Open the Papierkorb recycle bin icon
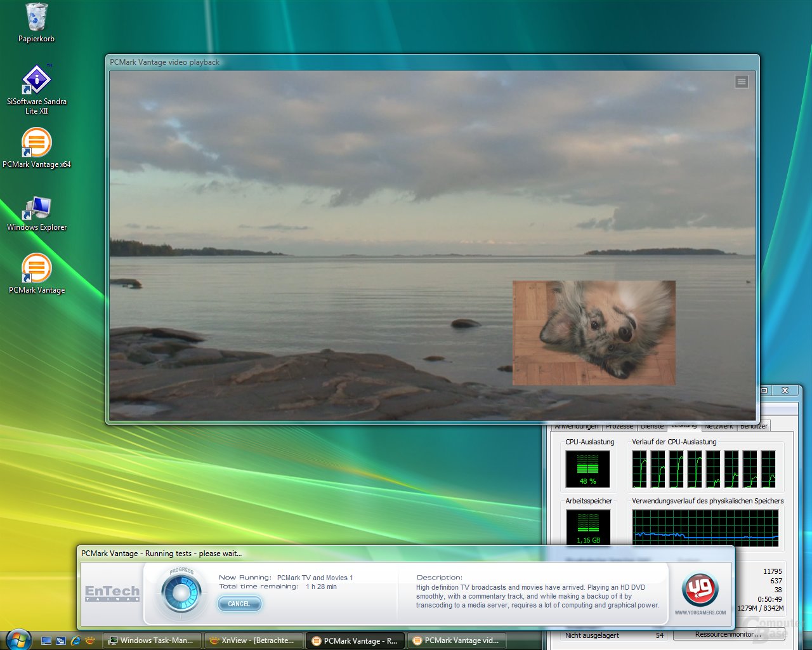The height and width of the screenshot is (650, 812). point(36,23)
